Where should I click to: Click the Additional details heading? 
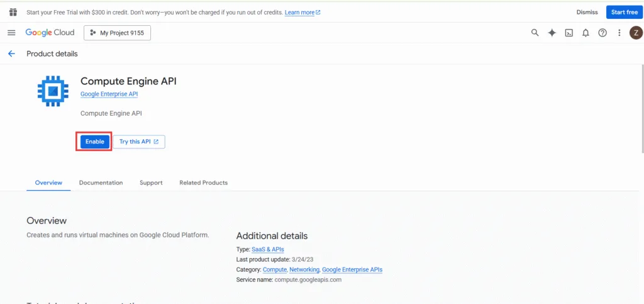pos(272,236)
